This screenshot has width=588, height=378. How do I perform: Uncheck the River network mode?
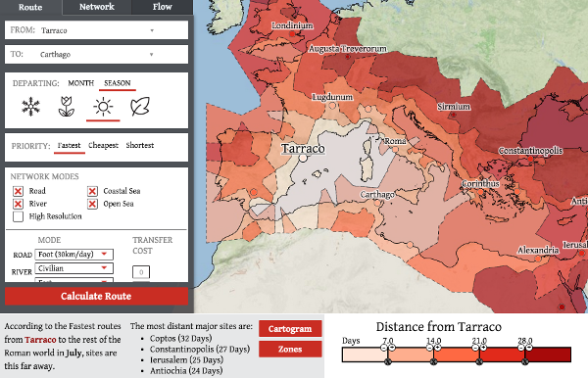pyautogui.click(x=18, y=204)
